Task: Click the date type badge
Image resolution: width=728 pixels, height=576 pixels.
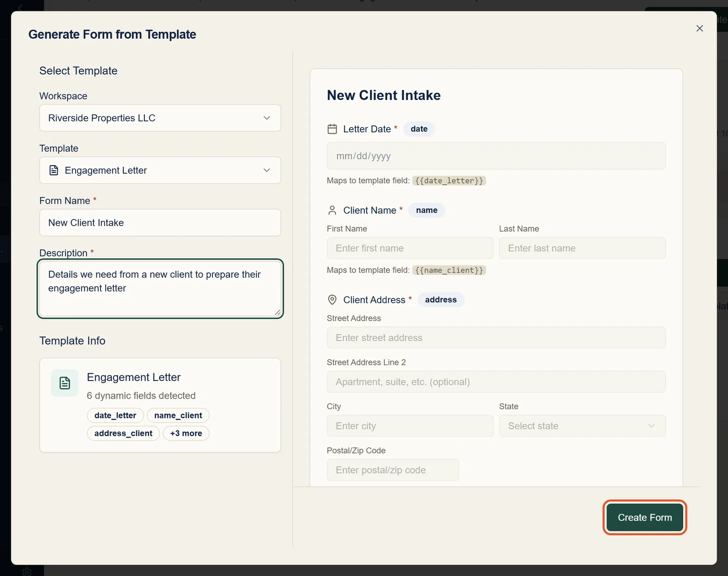Action: 419,129
